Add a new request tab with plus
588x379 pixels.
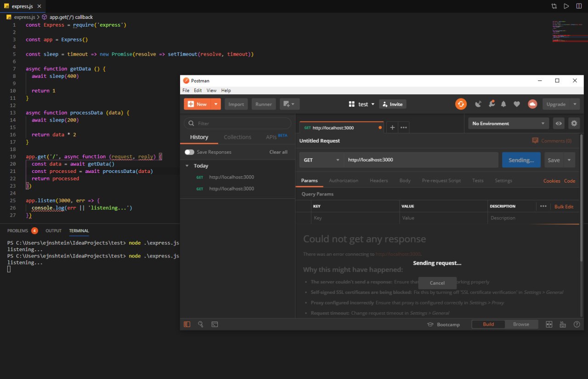click(392, 127)
